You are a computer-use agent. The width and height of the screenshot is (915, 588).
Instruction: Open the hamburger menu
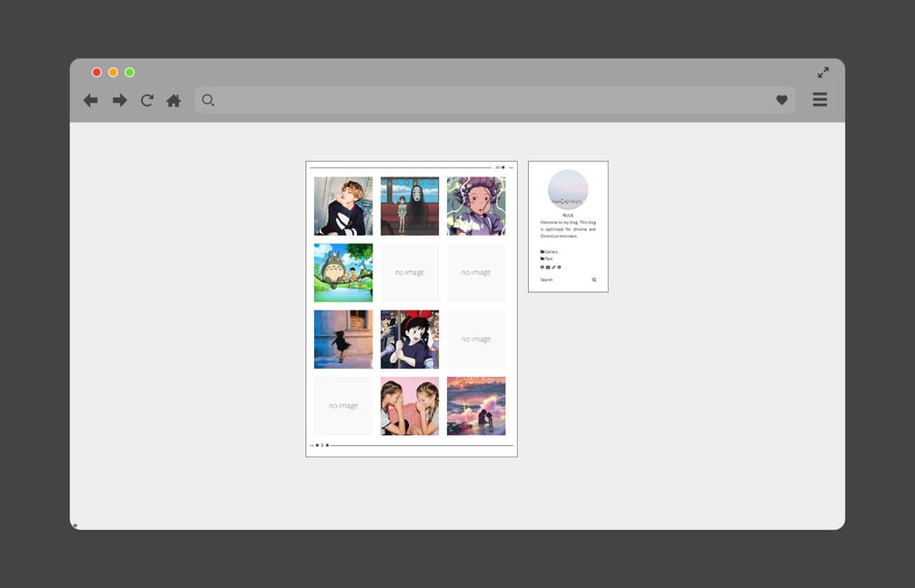pyautogui.click(x=820, y=99)
